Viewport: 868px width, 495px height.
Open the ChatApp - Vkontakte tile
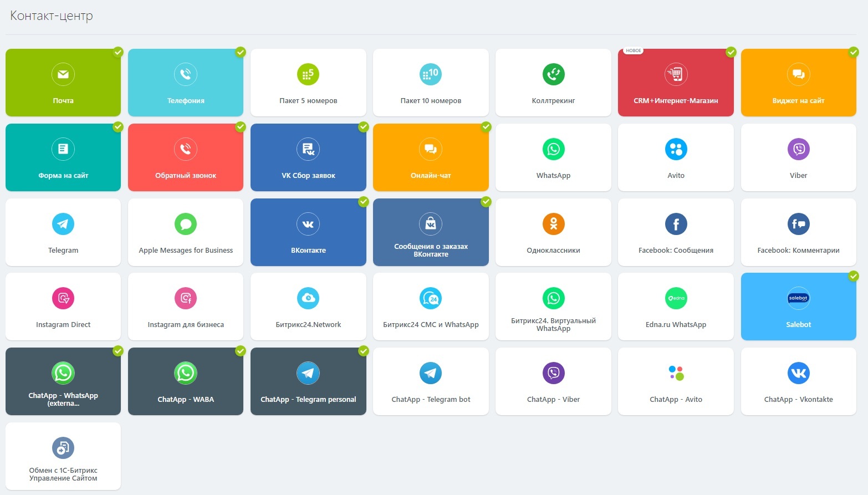pos(799,381)
